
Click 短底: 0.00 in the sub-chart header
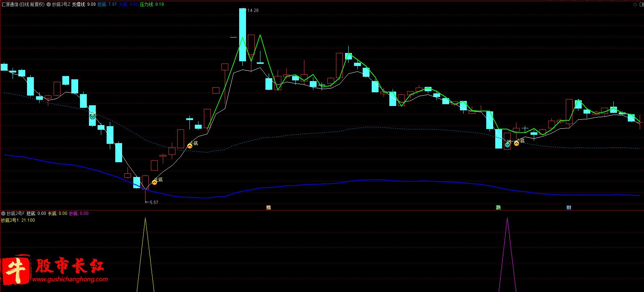click(36, 213)
